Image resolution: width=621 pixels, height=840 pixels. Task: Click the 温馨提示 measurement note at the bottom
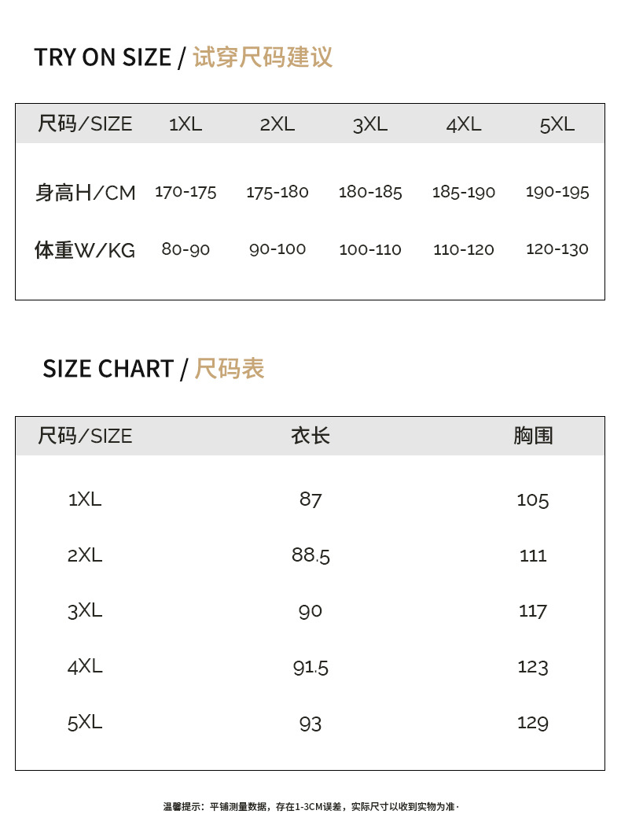[310, 806]
